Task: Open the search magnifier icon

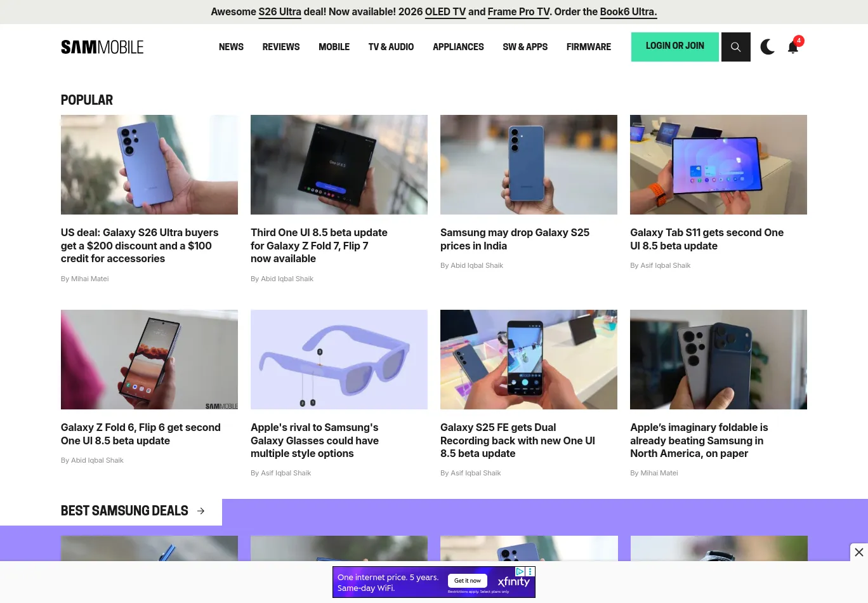Action: (x=736, y=47)
